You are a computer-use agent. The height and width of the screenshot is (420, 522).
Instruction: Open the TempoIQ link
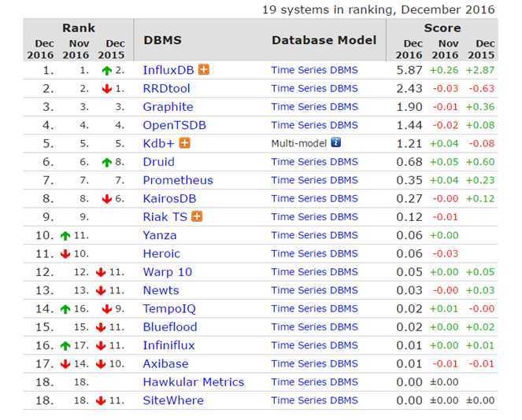pos(169,309)
